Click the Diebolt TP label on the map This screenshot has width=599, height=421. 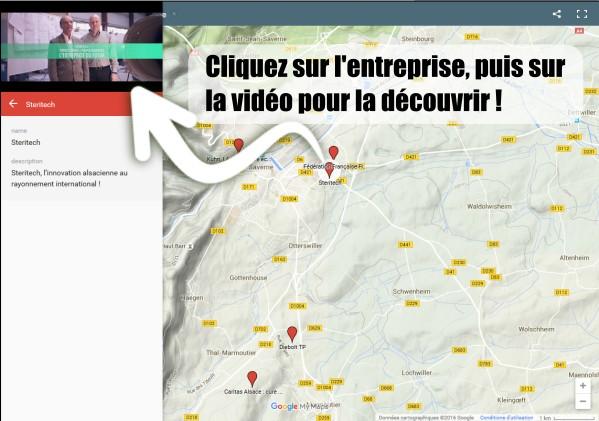(x=293, y=347)
